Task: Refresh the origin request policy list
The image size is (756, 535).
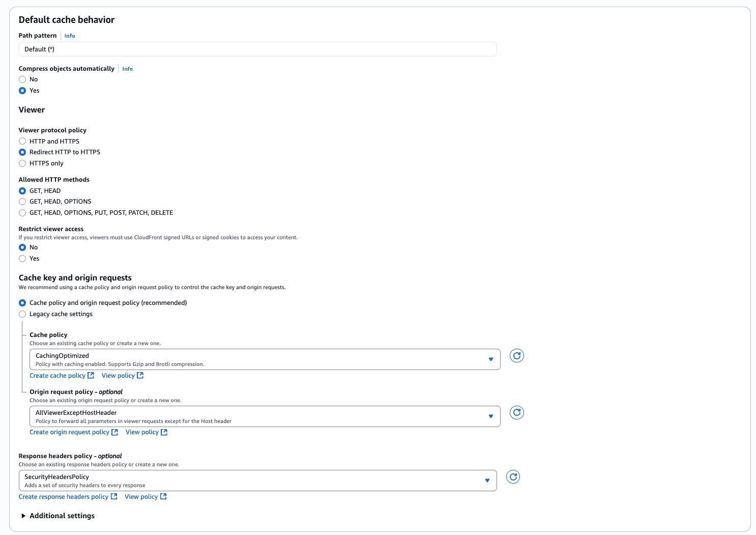Action: [517, 413]
